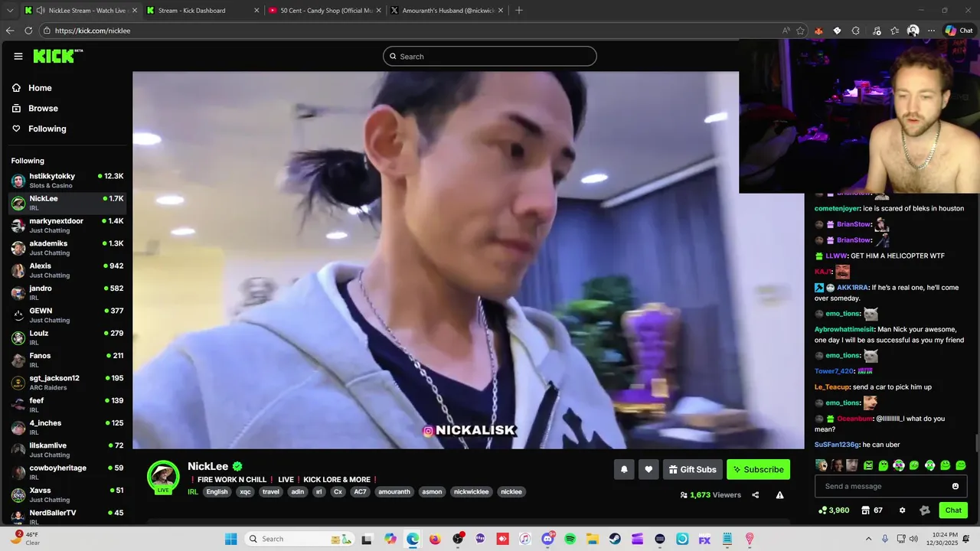
Task: Click the Copilot Chat button in Edge
Action: (959, 31)
